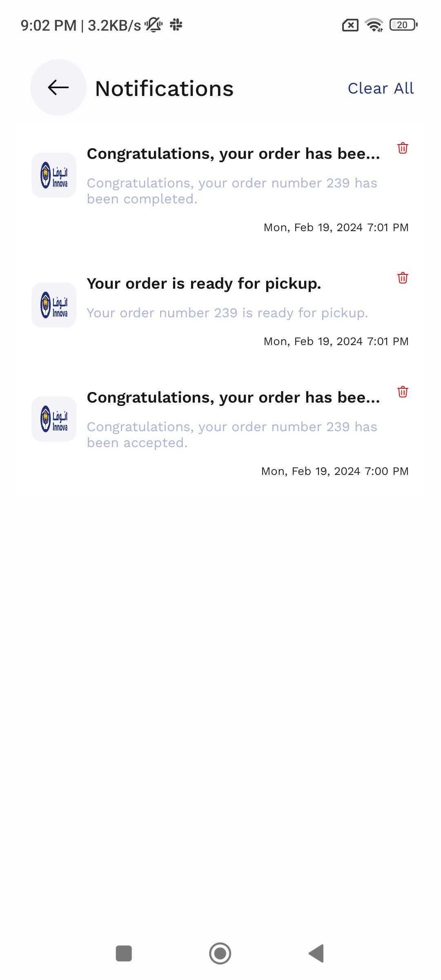441x980 pixels.
Task: Tap 'Your order number 239 is ready' text
Action: click(227, 313)
